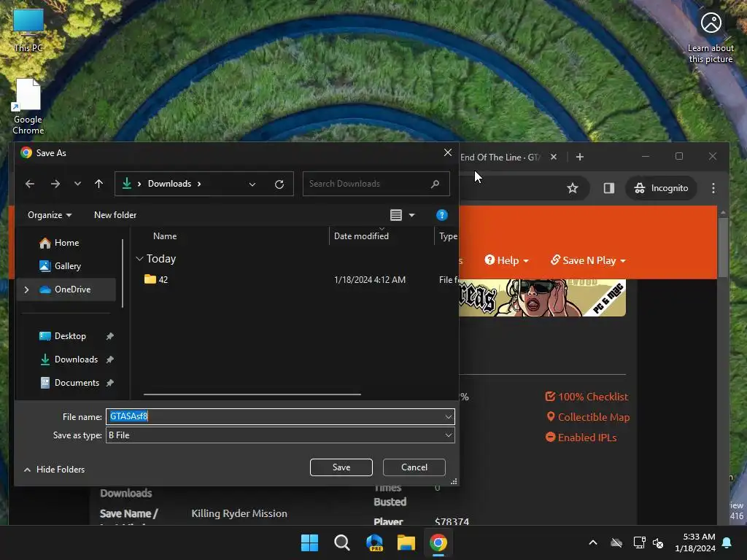Open the notification bell in the taskbar
Viewport: 747px width, 560px height.
727,542
